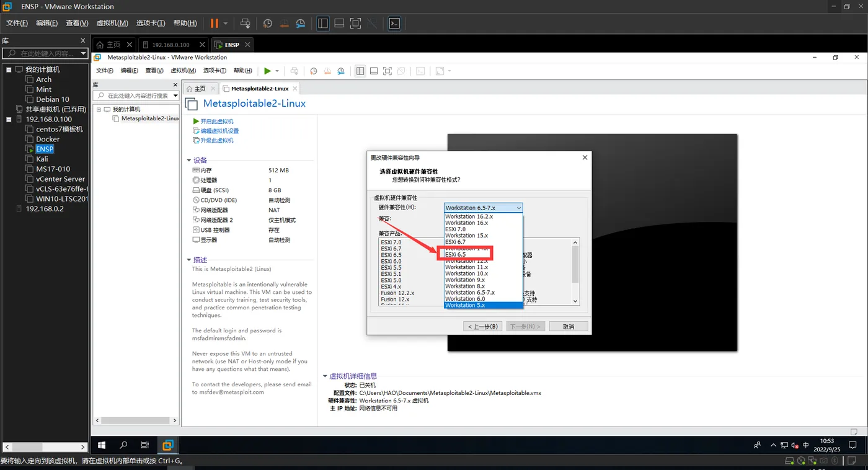The image size is (868, 470).
Task: Open Task View on the taskbar
Action: coord(145,445)
